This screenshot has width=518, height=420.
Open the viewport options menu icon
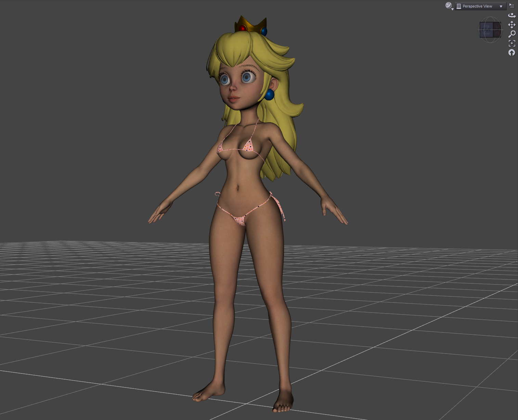pos(512,6)
